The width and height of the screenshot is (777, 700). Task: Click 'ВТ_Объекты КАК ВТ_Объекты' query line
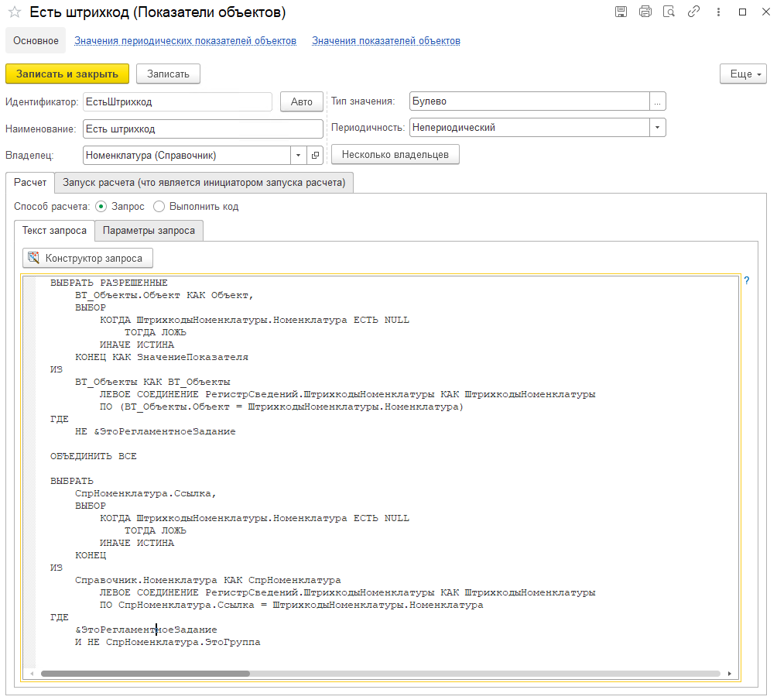(x=152, y=382)
